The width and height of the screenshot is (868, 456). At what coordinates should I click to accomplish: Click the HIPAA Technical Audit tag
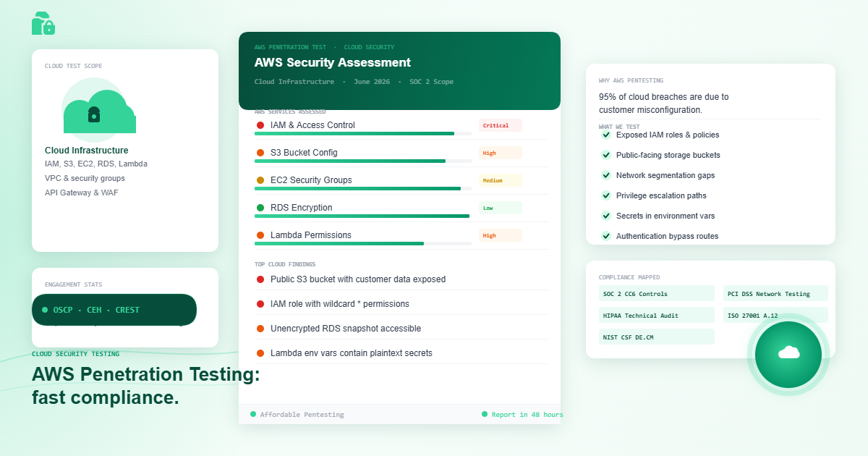657,315
